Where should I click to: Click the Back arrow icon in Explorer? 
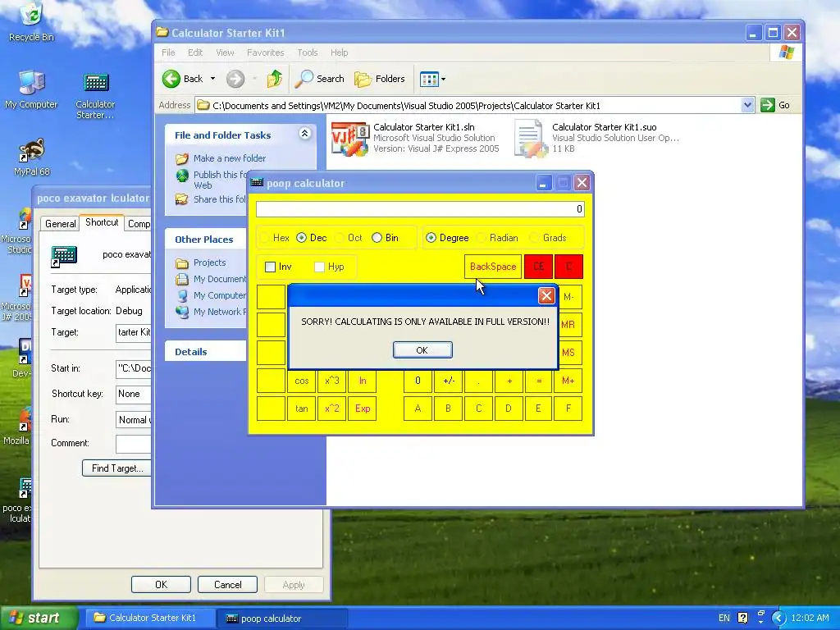coord(171,79)
